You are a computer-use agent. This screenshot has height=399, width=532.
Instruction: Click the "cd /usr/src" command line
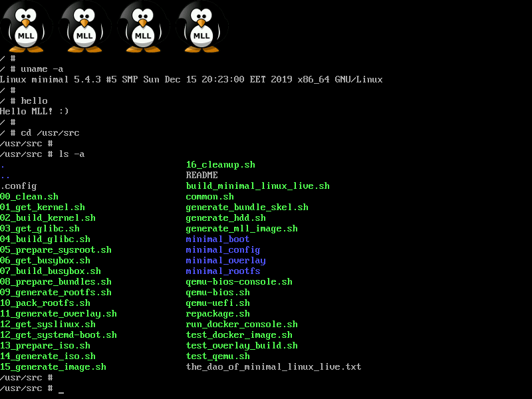point(50,133)
